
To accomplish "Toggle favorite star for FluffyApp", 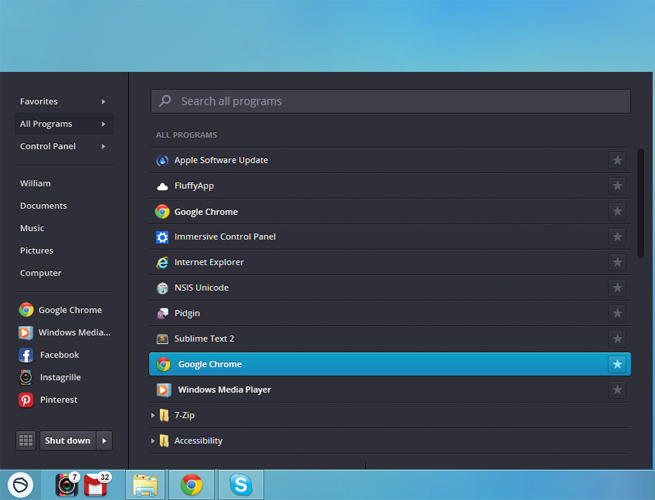I will click(x=617, y=185).
